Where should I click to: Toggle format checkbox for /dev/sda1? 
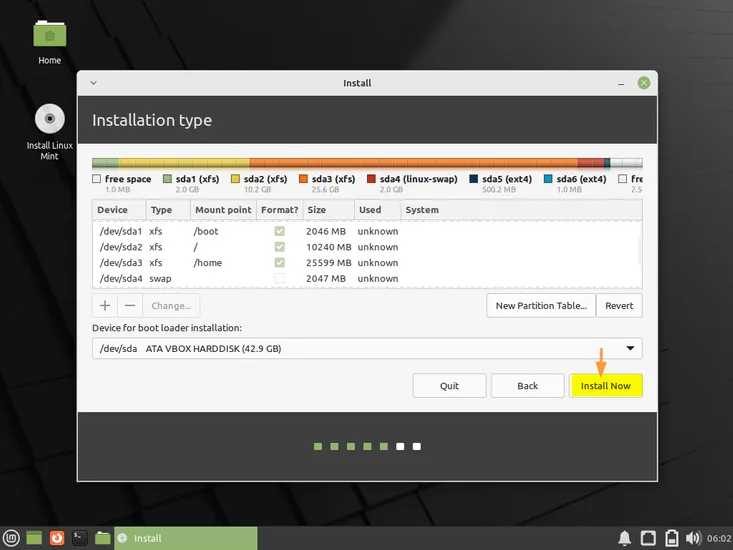coord(280,231)
